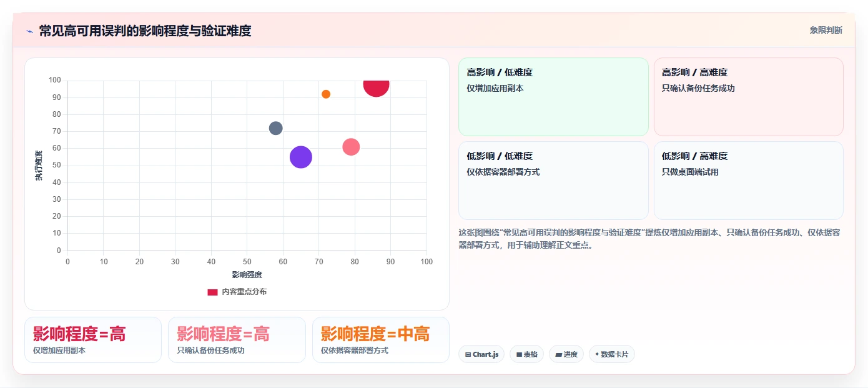The image size is (868, 388).
Task: Open the 低影响 / 低难度 quadrant card
Action: (553, 181)
